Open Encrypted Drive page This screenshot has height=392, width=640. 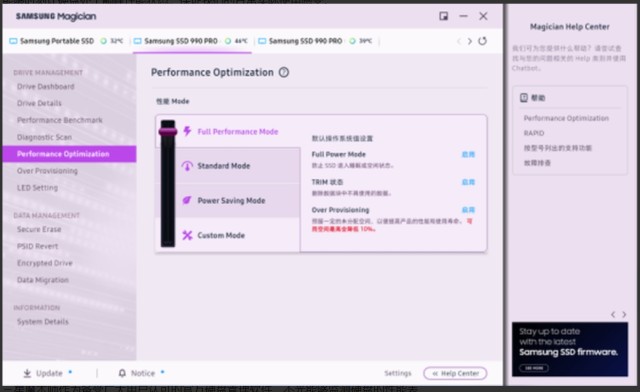coord(44,263)
